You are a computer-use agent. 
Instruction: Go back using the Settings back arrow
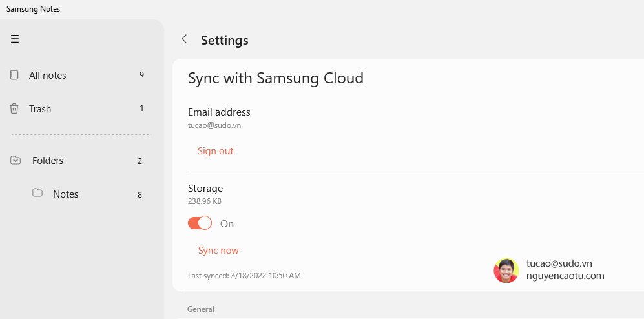[184, 39]
